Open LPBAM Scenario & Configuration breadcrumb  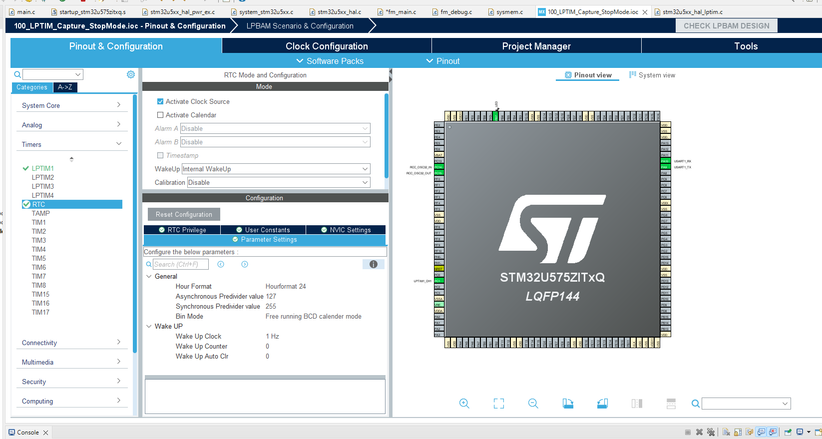click(x=300, y=26)
